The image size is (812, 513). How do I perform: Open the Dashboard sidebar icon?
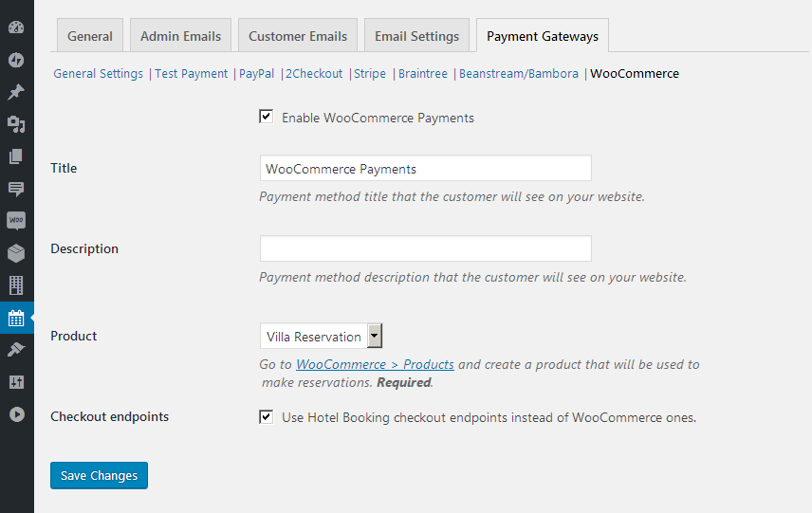(x=16, y=27)
